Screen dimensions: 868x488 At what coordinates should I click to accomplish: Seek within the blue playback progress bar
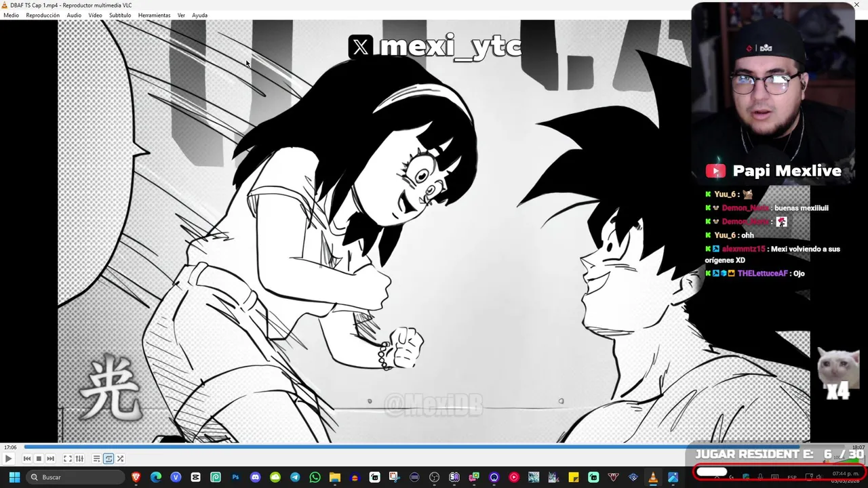[434, 447]
